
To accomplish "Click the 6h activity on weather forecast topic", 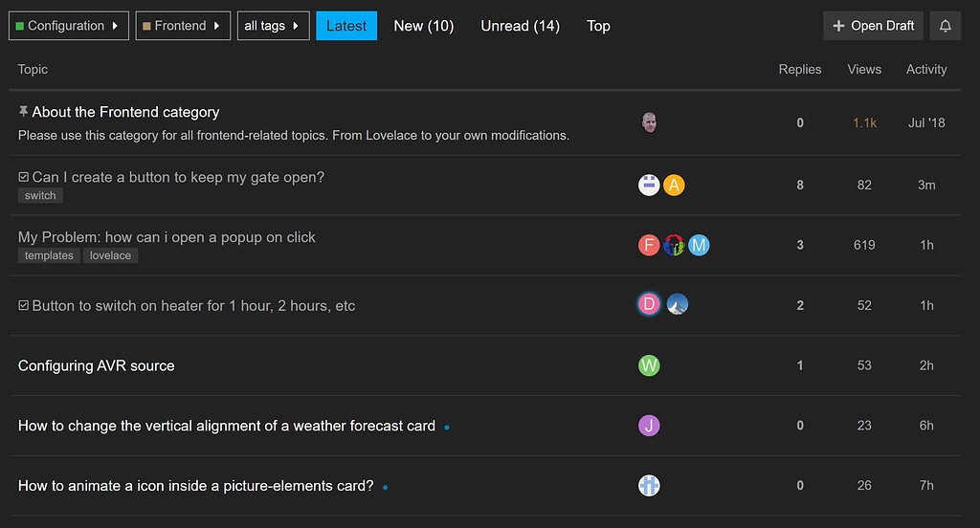I will [926, 426].
